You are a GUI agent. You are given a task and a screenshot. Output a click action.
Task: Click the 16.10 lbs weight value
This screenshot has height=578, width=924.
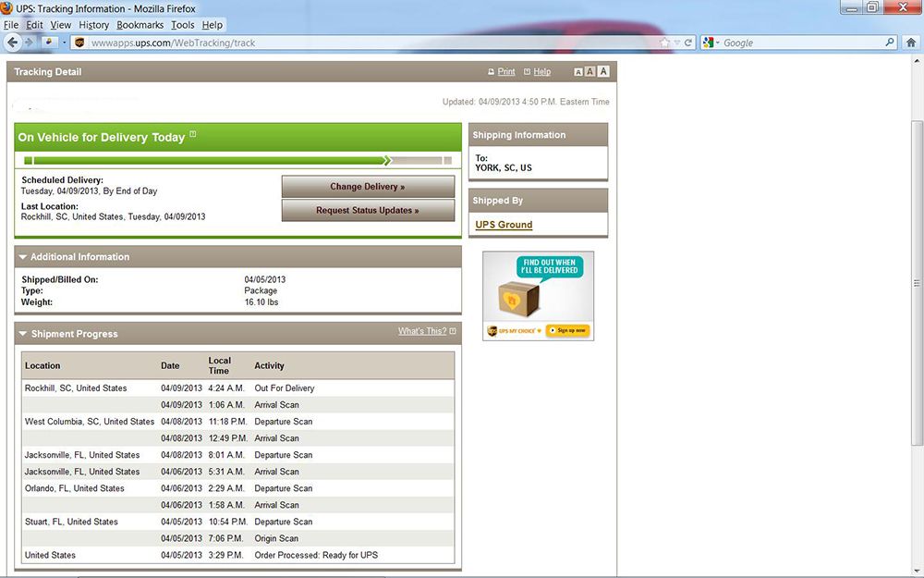tap(261, 302)
